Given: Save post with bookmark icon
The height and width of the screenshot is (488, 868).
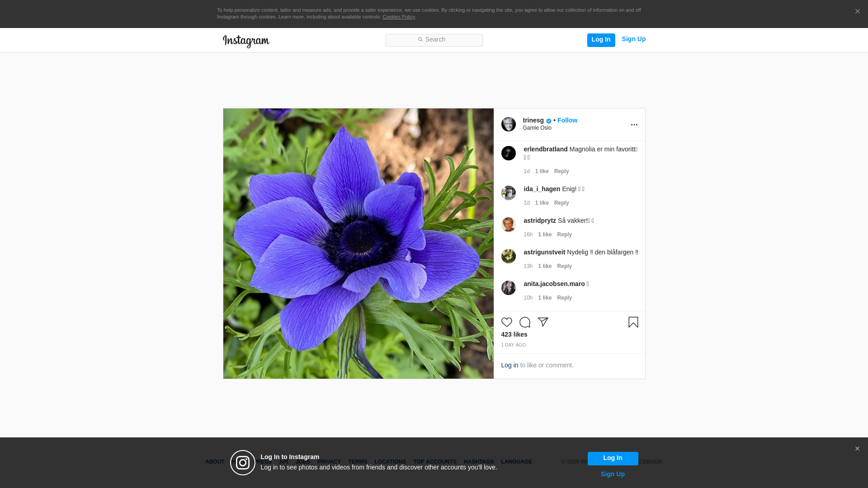Looking at the screenshot, I should [633, 322].
